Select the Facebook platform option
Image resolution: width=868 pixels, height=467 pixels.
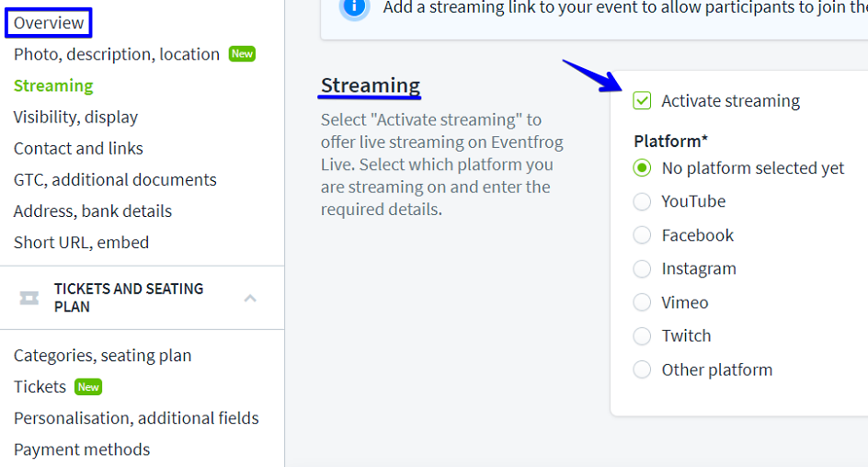tap(642, 235)
